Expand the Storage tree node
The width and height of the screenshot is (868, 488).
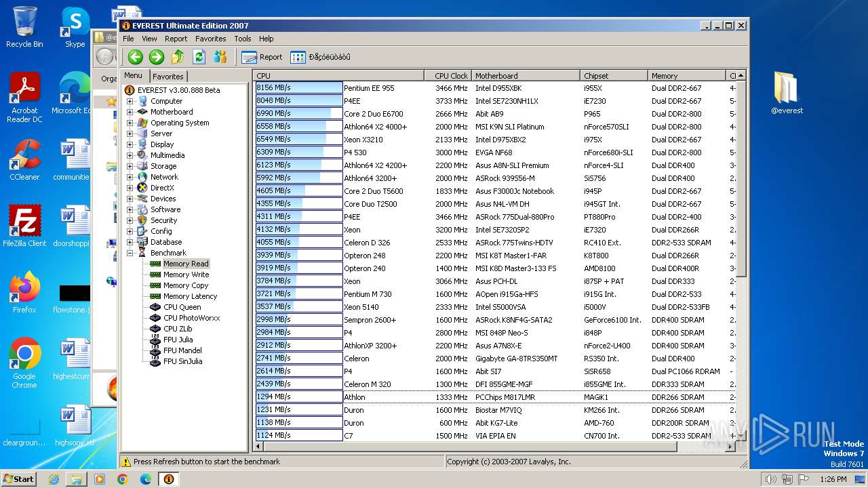click(x=130, y=166)
